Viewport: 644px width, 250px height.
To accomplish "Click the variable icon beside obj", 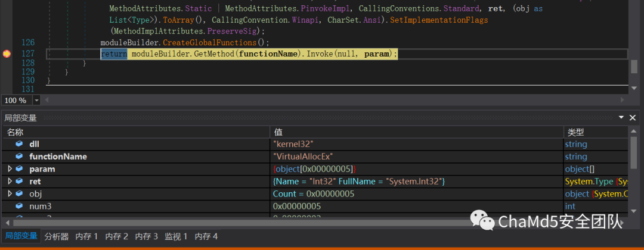I will 19,193.
